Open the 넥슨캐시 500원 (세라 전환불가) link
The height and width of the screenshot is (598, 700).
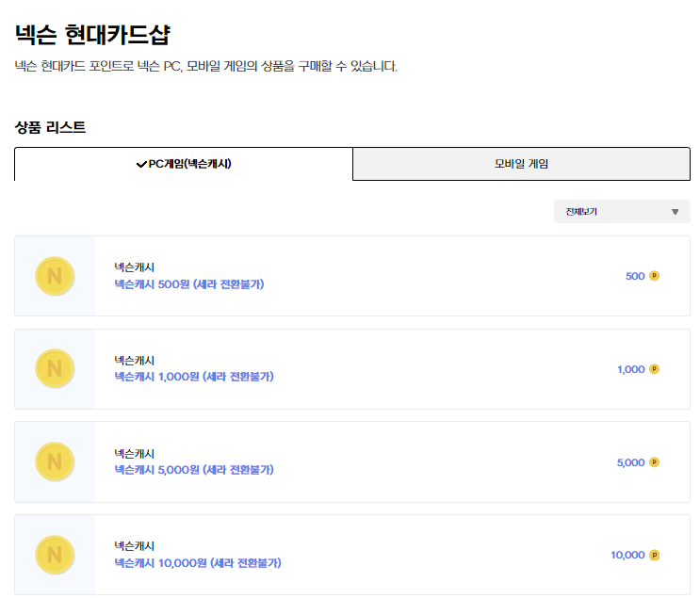[x=189, y=284]
